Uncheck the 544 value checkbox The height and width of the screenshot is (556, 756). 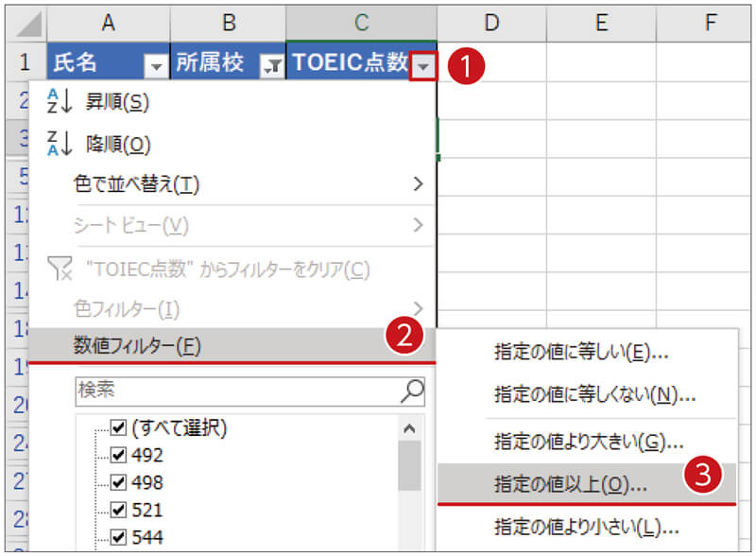tap(118, 537)
